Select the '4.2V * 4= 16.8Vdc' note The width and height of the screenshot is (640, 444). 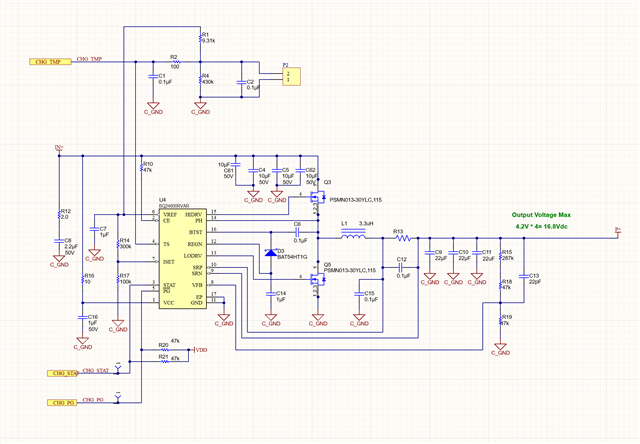pyautogui.click(x=541, y=226)
